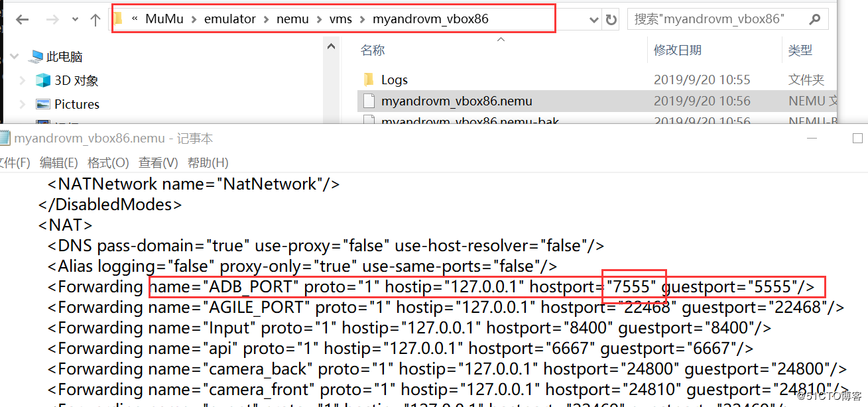Sort by 类型 column header

click(x=800, y=50)
